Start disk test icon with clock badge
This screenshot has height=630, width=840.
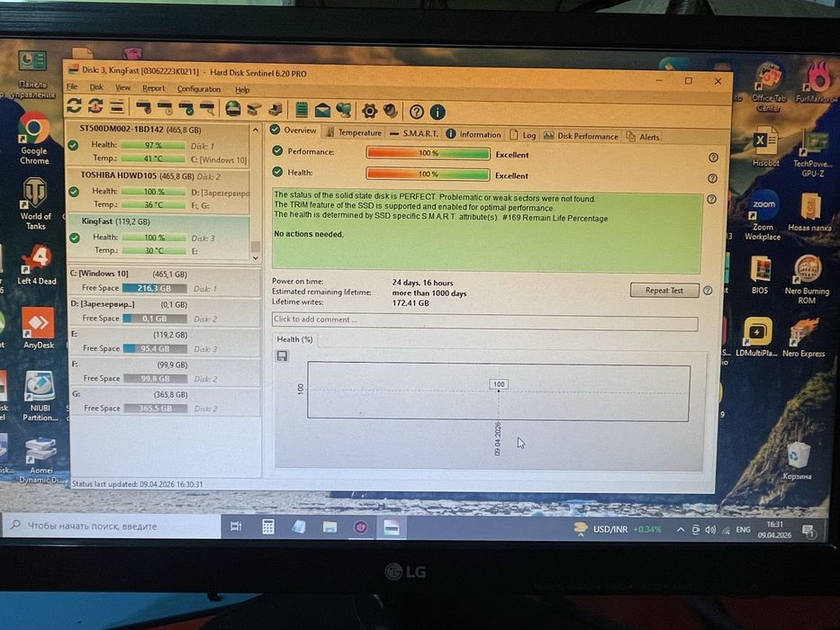[165, 108]
